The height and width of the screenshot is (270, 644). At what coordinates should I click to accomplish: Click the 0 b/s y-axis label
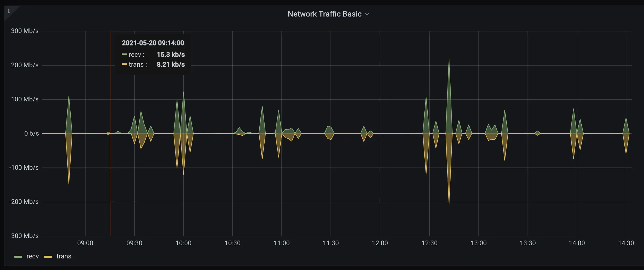pos(31,133)
